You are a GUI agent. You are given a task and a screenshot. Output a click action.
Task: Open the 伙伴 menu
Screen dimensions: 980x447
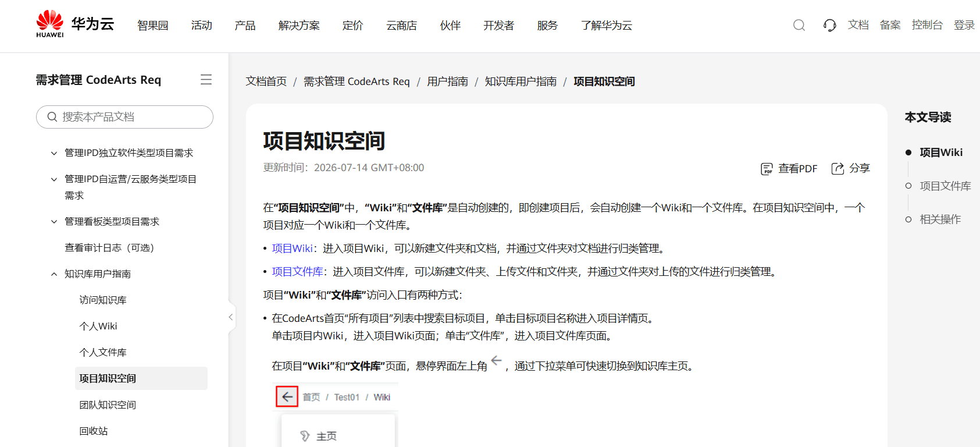pos(450,26)
